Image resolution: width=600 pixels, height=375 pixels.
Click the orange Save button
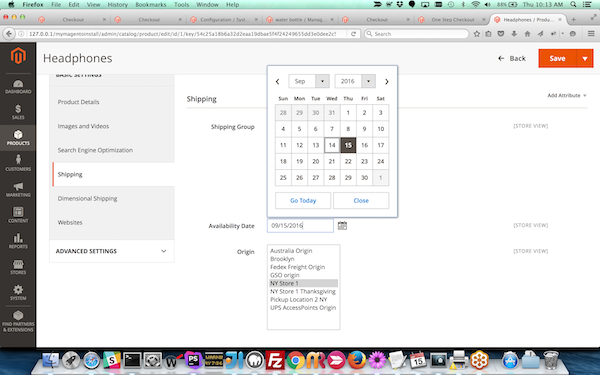557,59
